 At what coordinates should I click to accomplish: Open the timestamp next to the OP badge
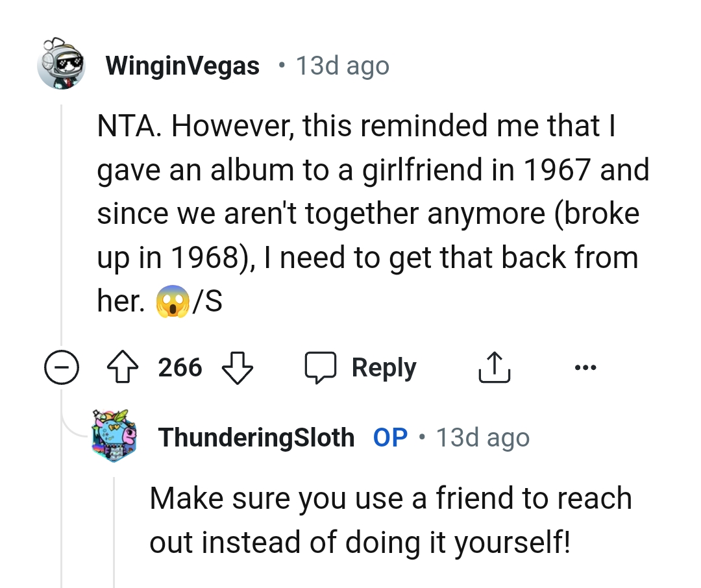tap(482, 437)
